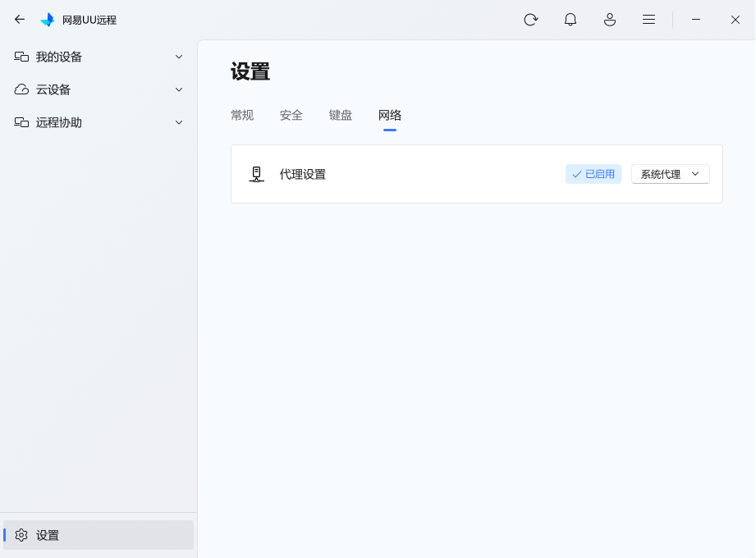
Task: Click the settings gear icon
Action: click(21, 535)
